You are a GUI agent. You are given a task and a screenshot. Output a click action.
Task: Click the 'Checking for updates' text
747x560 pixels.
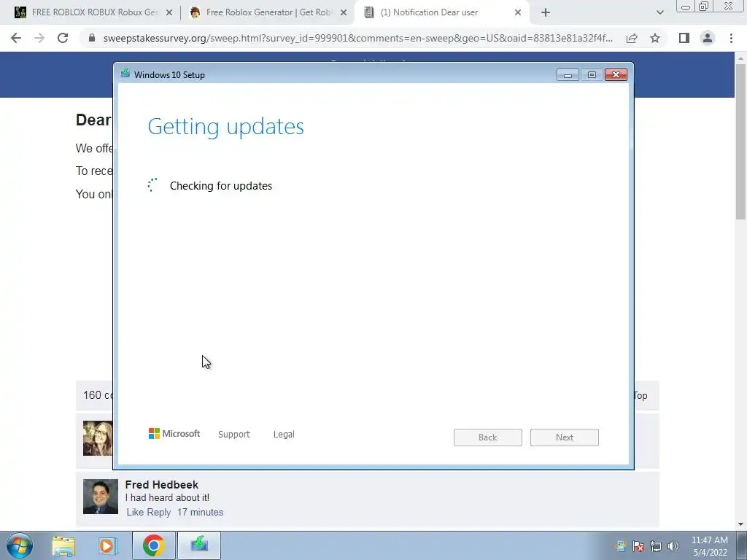click(x=221, y=186)
